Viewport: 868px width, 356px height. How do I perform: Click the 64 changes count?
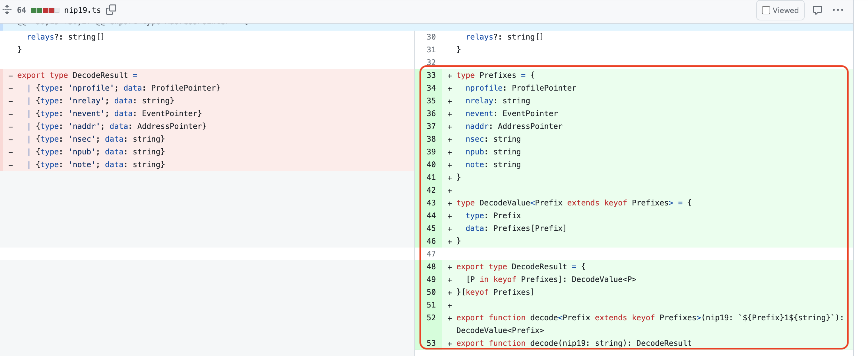(x=21, y=10)
